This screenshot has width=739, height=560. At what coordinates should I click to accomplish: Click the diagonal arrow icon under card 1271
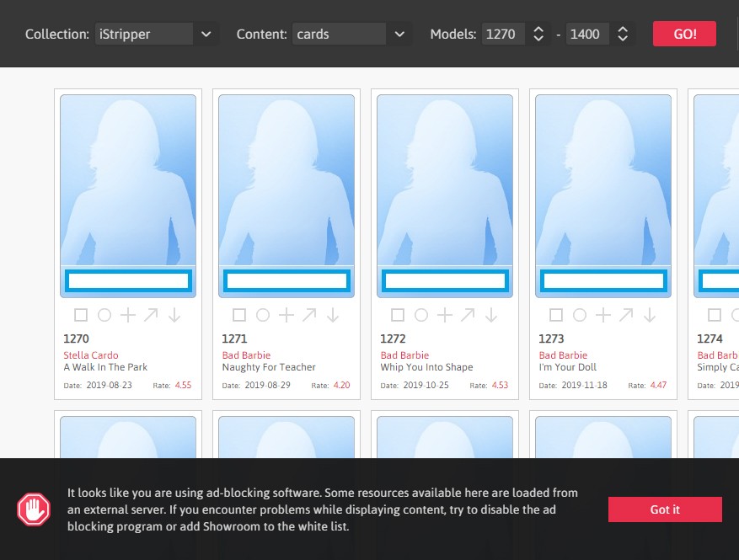coord(309,315)
